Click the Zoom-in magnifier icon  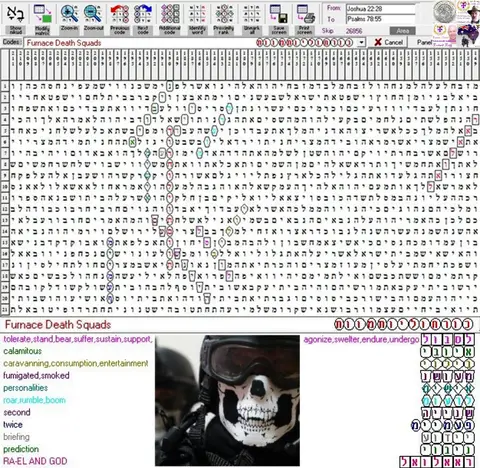[x=69, y=14]
